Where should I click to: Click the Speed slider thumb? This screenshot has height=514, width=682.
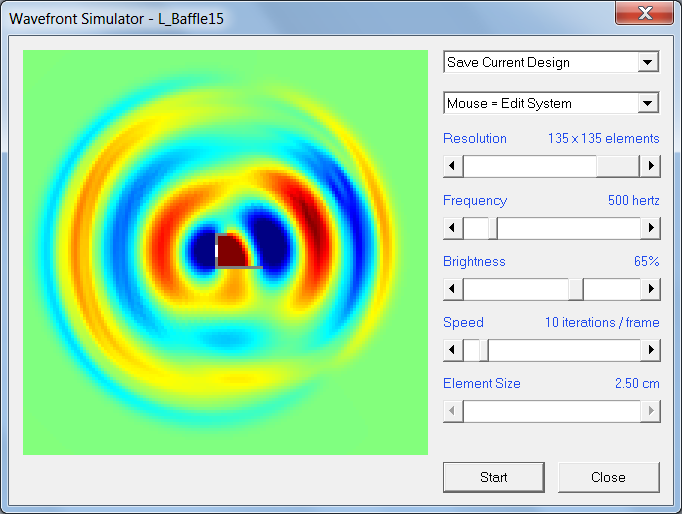[x=484, y=350]
